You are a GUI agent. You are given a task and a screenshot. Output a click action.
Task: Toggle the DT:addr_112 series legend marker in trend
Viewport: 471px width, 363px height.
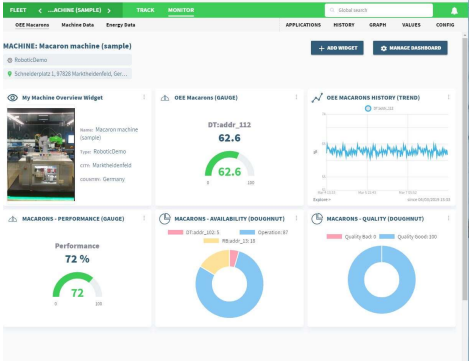click(x=368, y=109)
